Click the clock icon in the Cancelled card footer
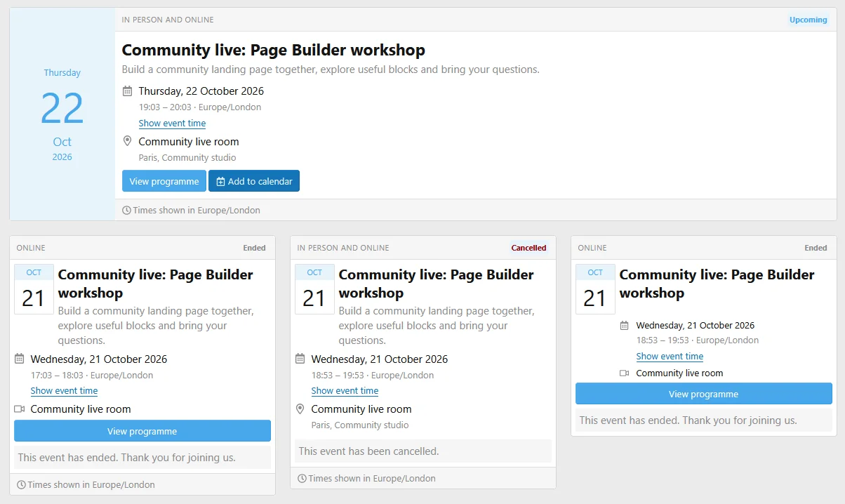Image resolution: width=845 pixels, height=504 pixels. coord(302,478)
